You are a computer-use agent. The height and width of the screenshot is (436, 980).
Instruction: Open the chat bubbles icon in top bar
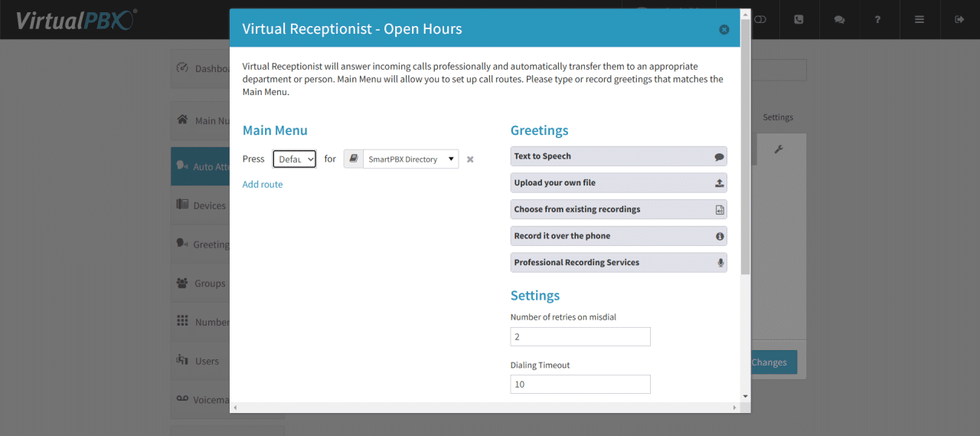839,19
